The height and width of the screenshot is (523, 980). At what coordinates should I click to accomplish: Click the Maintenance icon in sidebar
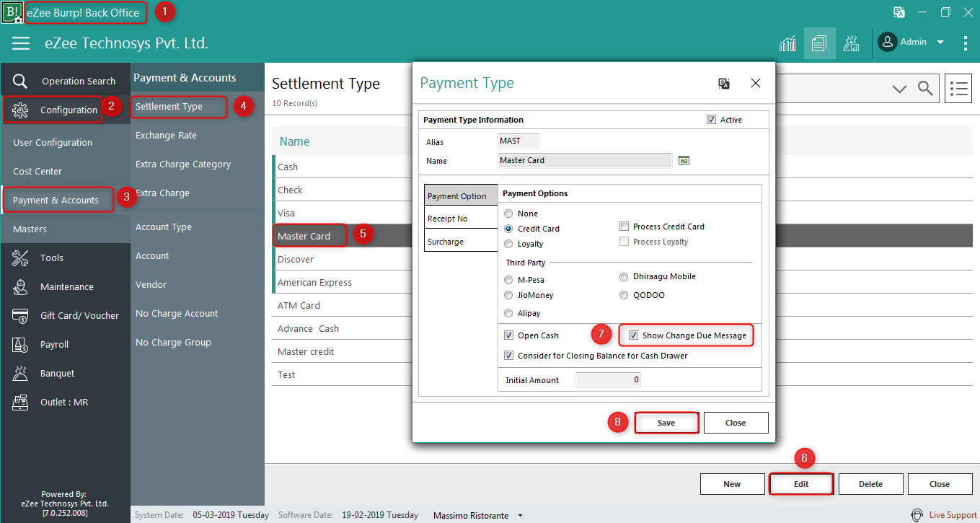tap(20, 286)
